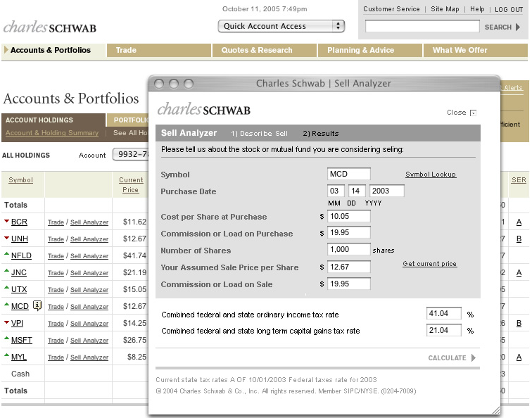This screenshot has width=532, height=418.
Task: Click the MSFT symbol link
Action: 21,340
